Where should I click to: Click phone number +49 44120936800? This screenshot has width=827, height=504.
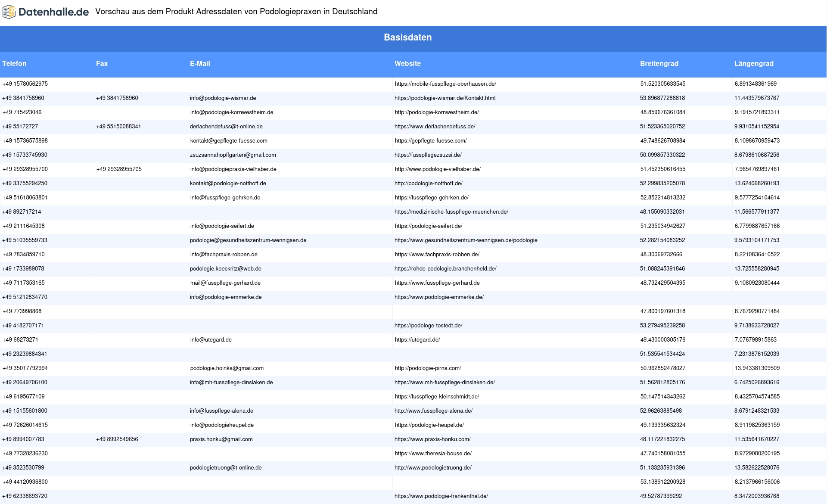25,482
